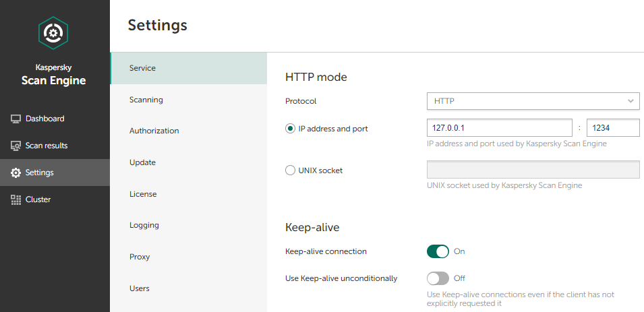Image resolution: width=644 pixels, height=312 pixels.
Task: Click the IP address field showing 127.0.0.1
Action: 499,128
